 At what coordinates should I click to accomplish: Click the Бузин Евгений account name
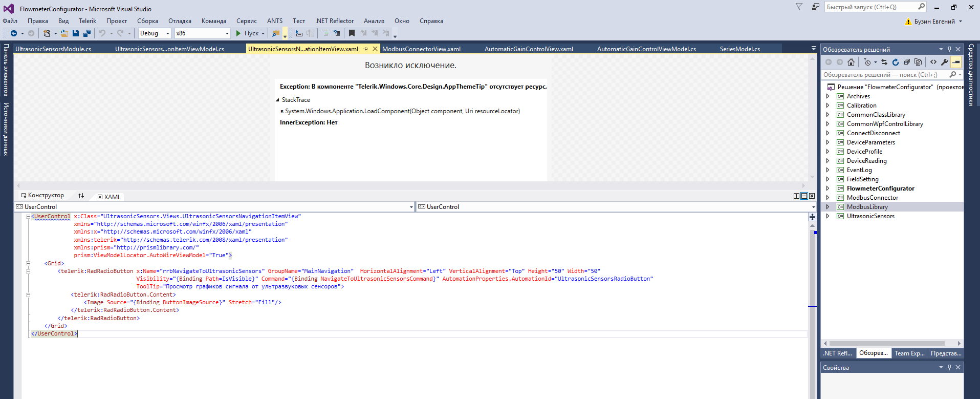point(934,22)
